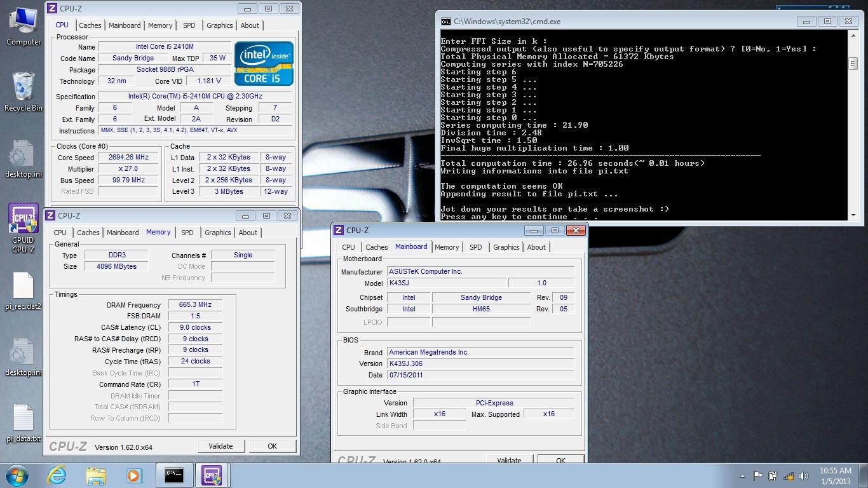The width and height of the screenshot is (868, 488).
Task: Click the Name field 'Intel Core i5 2410M'
Action: coord(165,47)
